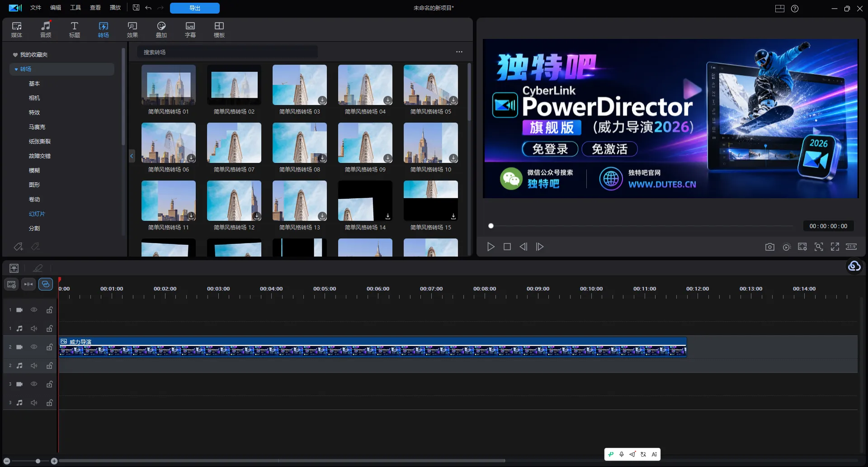Lock video track 2
This screenshot has height=467, width=868.
(50, 347)
